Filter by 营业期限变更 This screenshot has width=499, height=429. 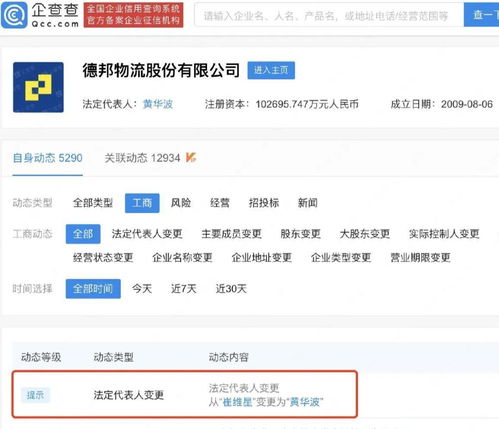click(420, 258)
